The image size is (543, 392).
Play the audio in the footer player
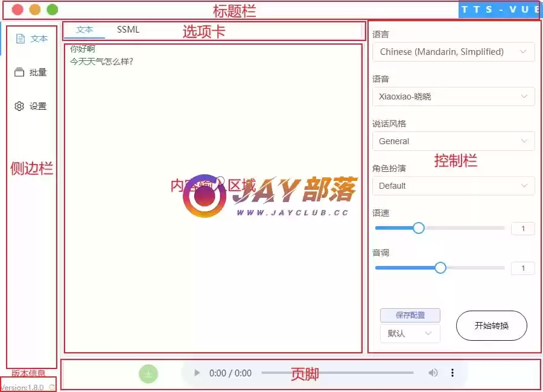(x=197, y=373)
